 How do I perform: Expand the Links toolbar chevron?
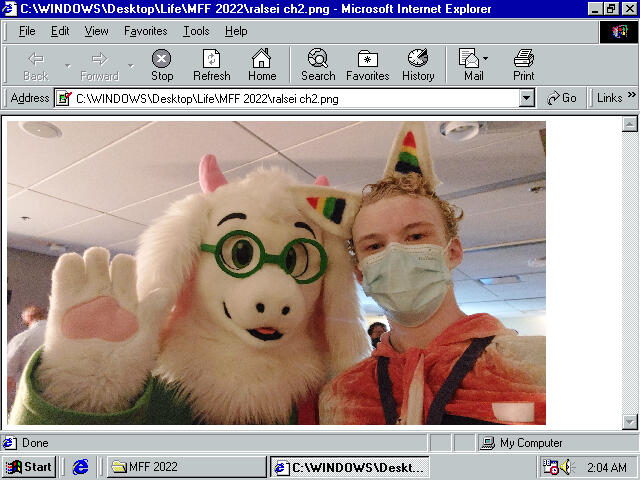pyautogui.click(x=632, y=97)
